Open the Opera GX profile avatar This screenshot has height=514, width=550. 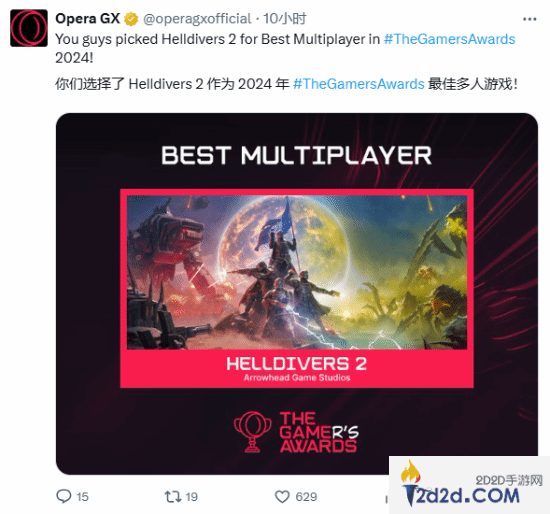(x=29, y=28)
